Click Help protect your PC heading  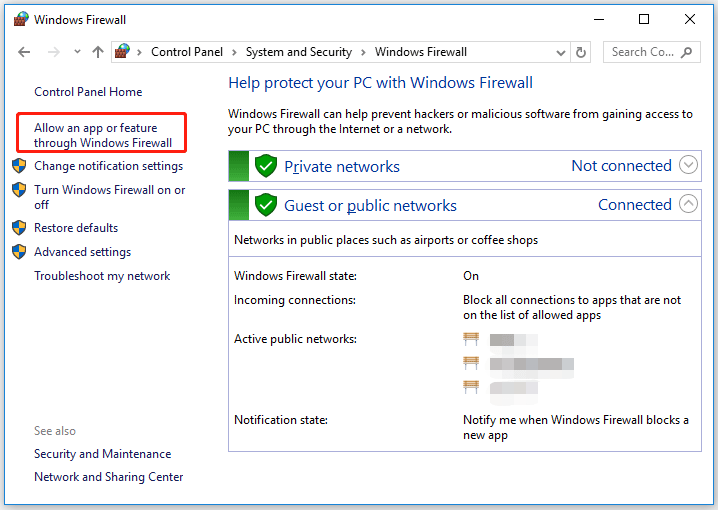(x=380, y=83)
